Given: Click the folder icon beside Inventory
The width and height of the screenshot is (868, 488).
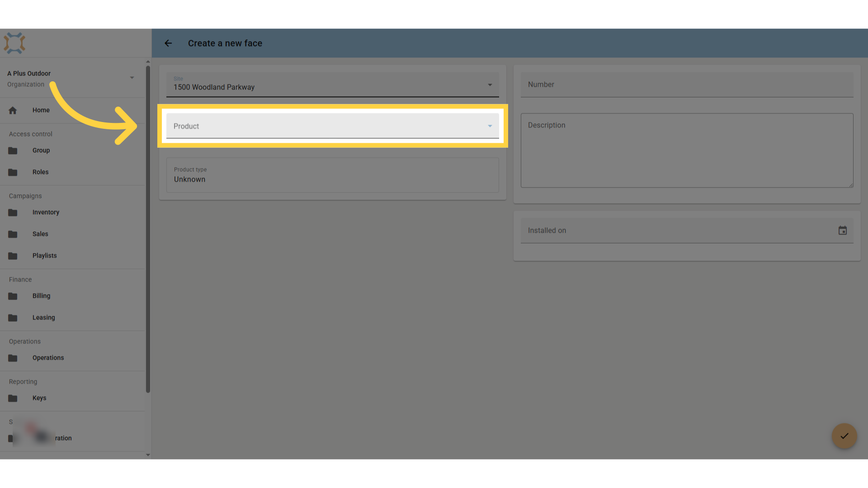Looking at the screenshot, I should [13, 212].
